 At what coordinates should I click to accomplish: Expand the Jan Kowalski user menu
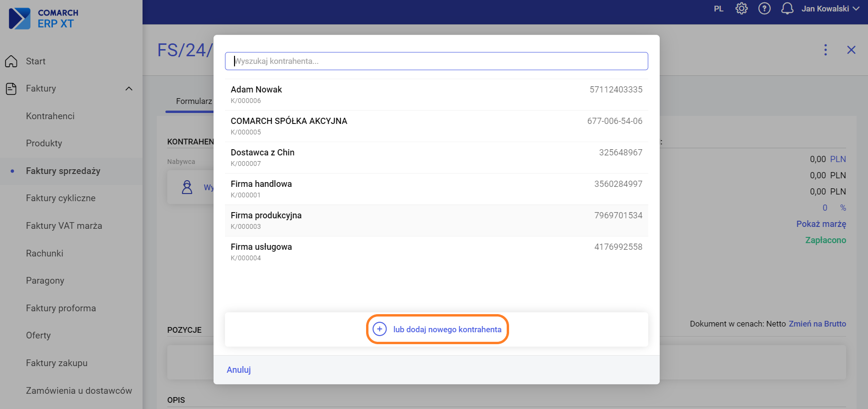tap(830, 9)
